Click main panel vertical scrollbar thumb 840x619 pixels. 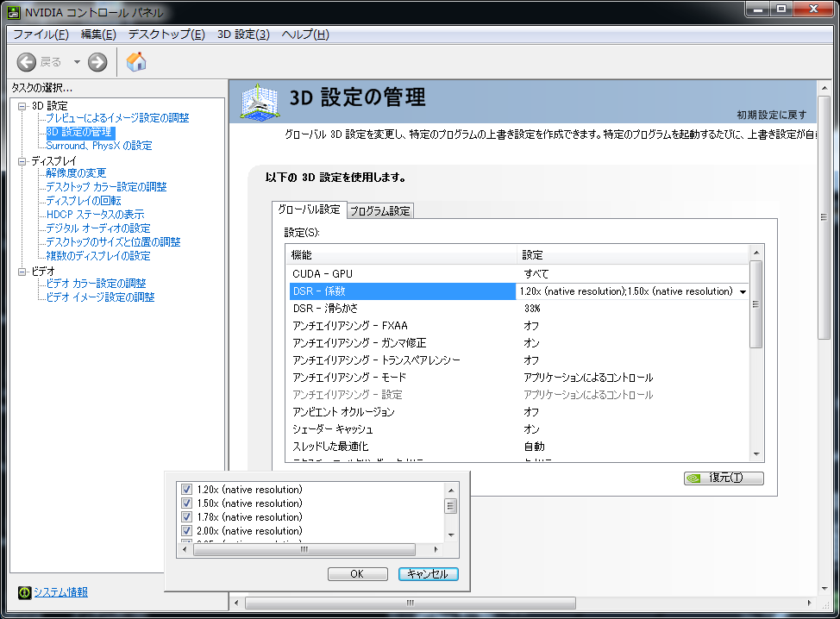click(x=824, y=217)
